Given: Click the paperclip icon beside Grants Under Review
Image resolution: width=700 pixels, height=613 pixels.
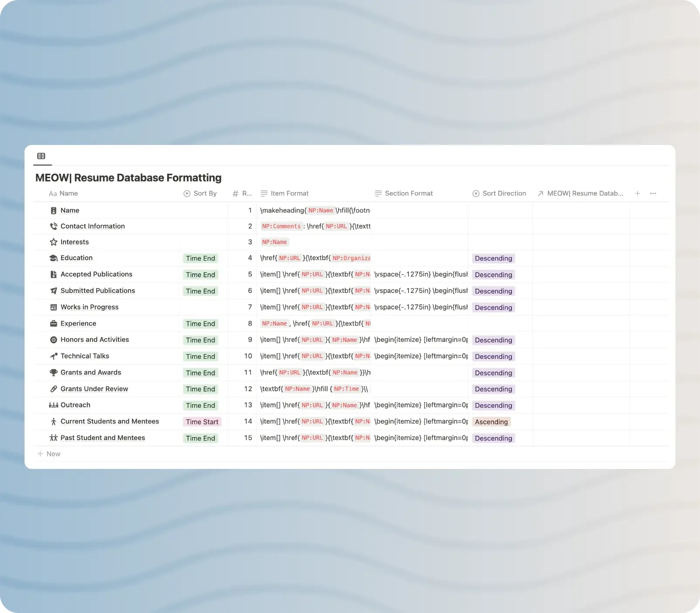Looking at the screenshot, I should point(53,389).
